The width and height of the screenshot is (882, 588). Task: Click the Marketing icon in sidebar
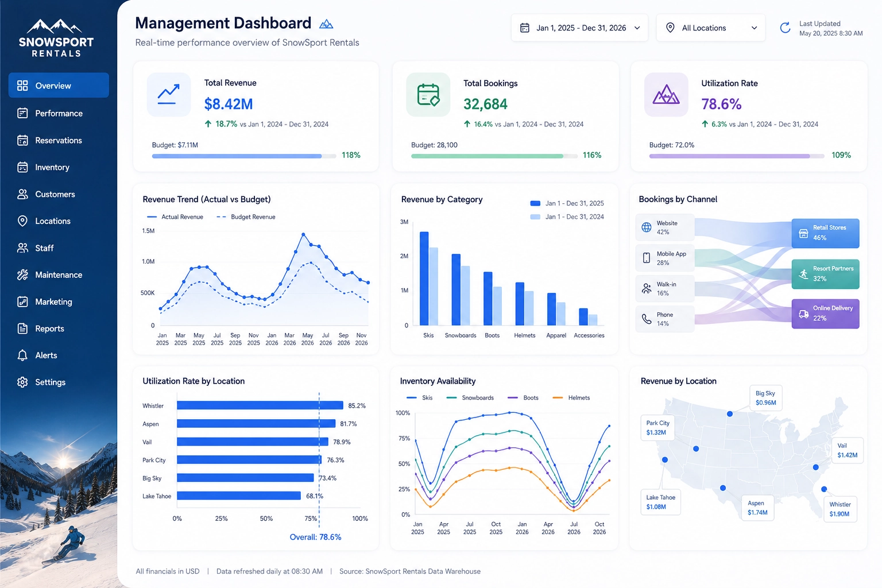point(22,301)
